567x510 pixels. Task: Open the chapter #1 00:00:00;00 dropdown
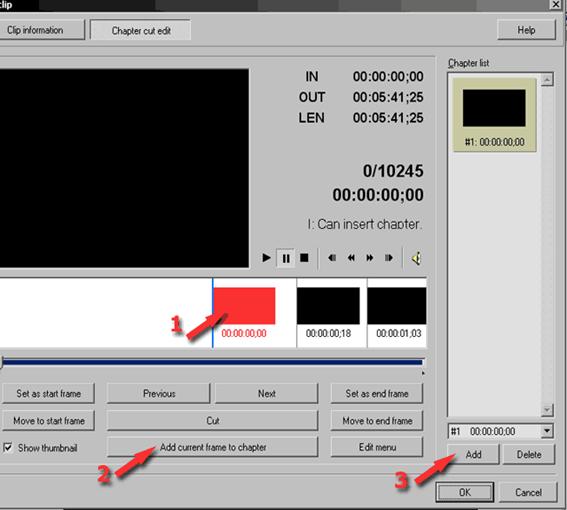tap(546, 431)
